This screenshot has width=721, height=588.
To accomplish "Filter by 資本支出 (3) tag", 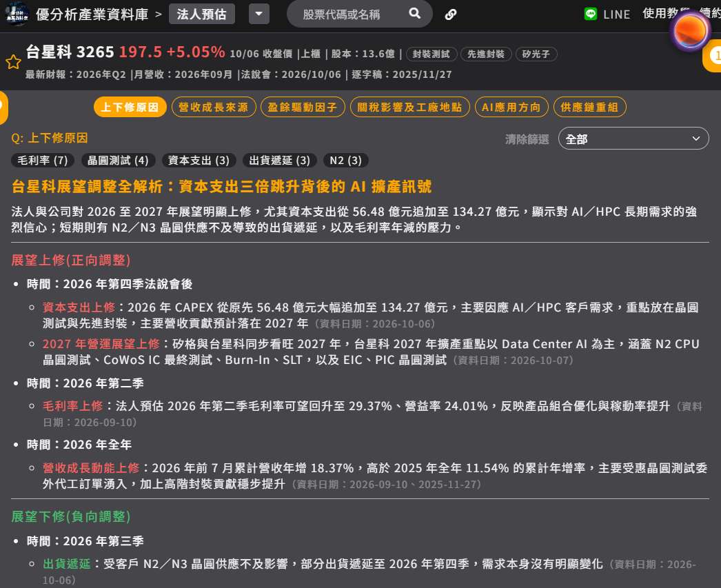I will pos(199,160).
